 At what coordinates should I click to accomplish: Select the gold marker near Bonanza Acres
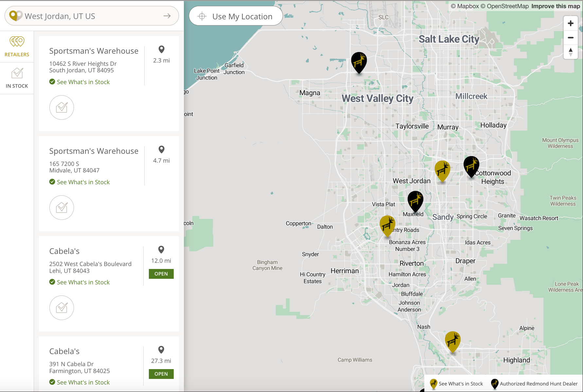tap(387, 226)
